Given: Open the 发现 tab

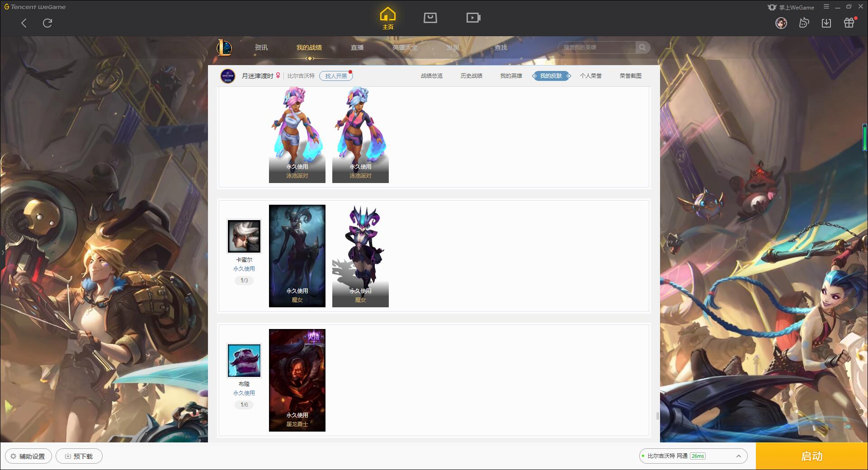Looking at the screenshot, I should [x=453, y=47].
